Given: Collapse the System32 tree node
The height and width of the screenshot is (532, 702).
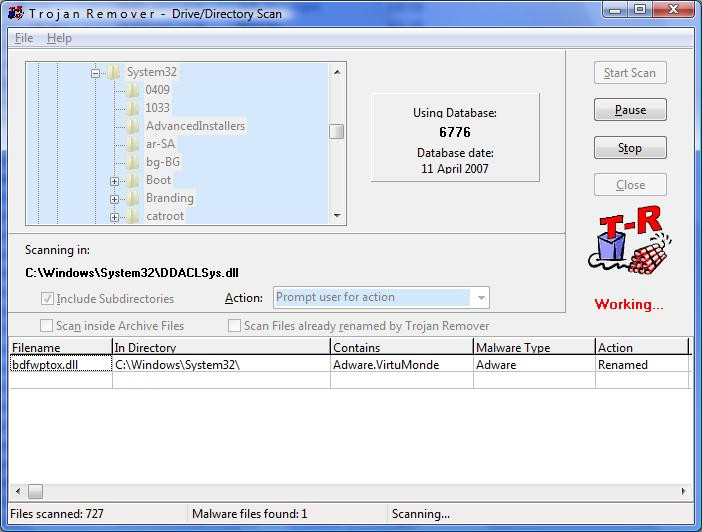Looking at the screenshot, I should coord(95,73).
